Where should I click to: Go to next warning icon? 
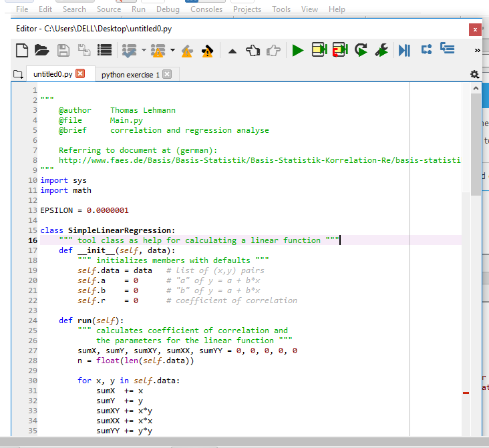(207, 51)
